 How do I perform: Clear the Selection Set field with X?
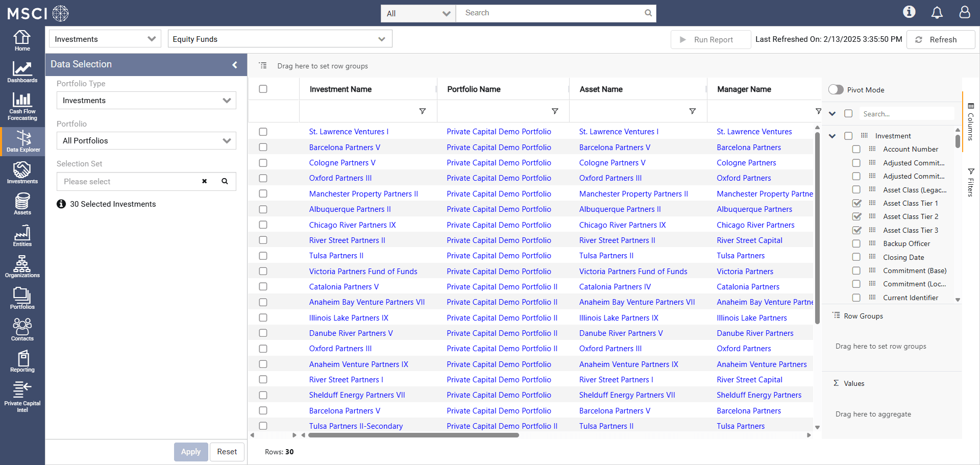click(x=204, y=181)
